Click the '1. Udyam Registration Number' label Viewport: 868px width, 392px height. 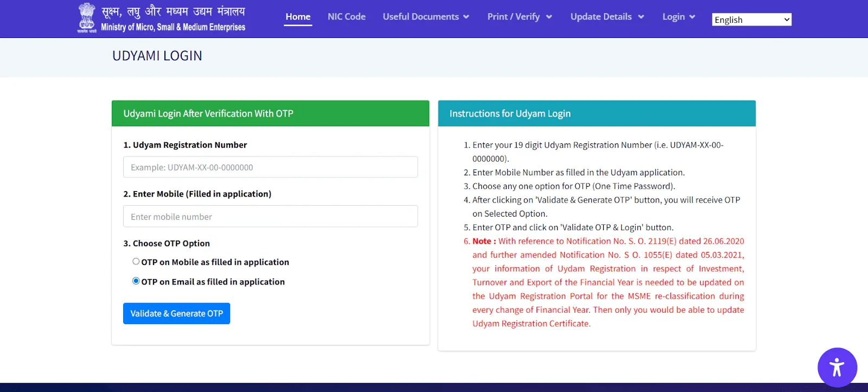[185, 145]
